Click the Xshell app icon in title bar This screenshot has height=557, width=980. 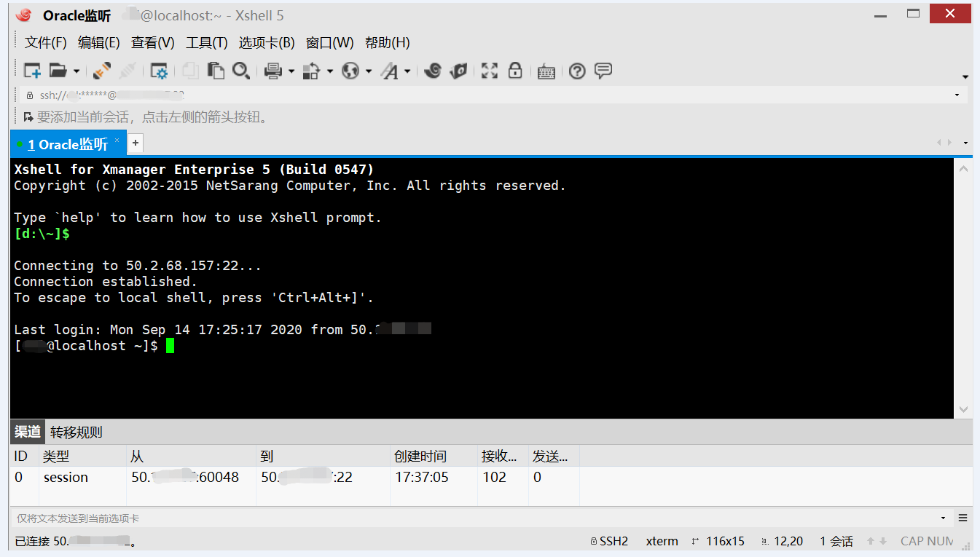coord(24,15)
